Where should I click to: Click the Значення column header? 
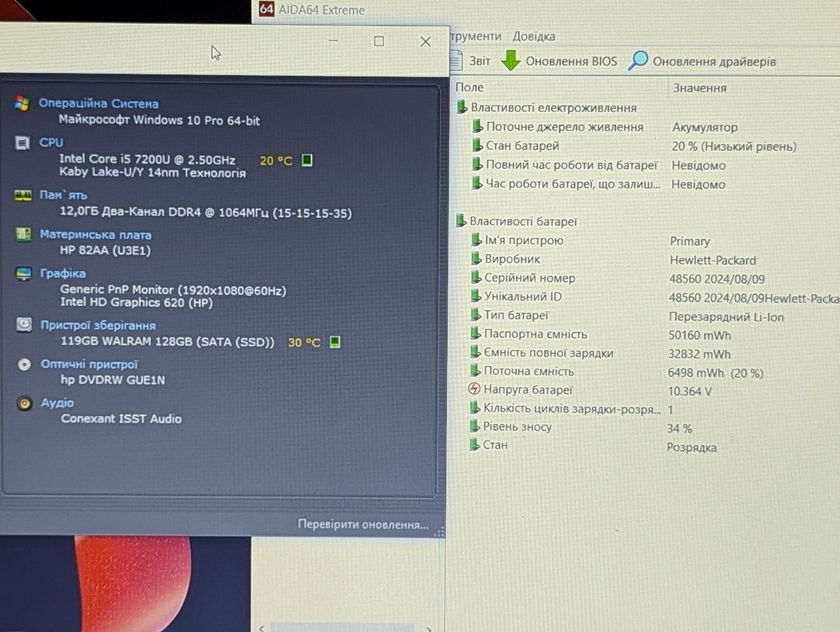[x=700, y=88]
